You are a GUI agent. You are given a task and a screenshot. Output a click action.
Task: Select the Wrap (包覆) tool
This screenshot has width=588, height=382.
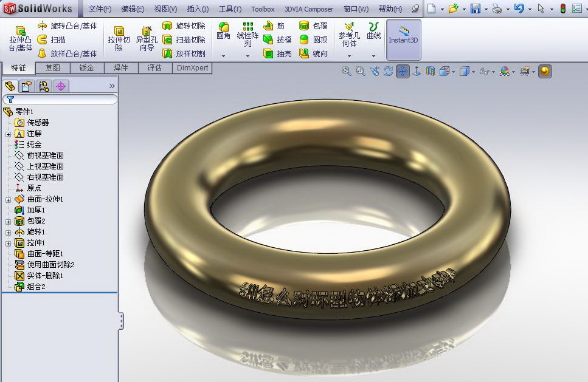pyautogui.click(x=314, y=26)
